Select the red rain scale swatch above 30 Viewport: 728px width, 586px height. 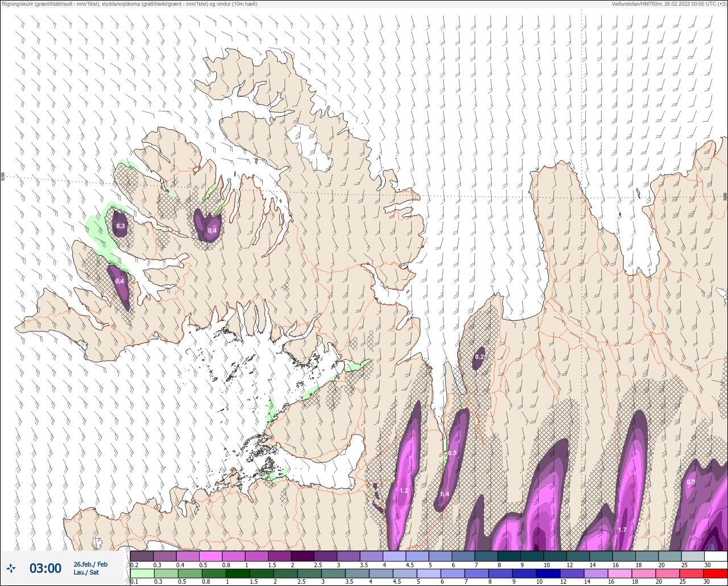(715, 573)
